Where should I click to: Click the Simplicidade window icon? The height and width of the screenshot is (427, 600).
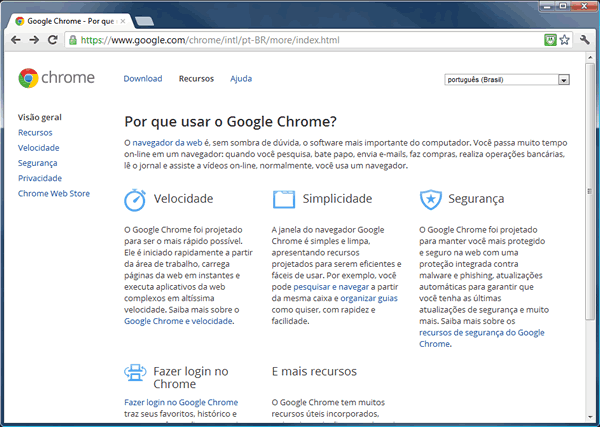tap(284, 199)
